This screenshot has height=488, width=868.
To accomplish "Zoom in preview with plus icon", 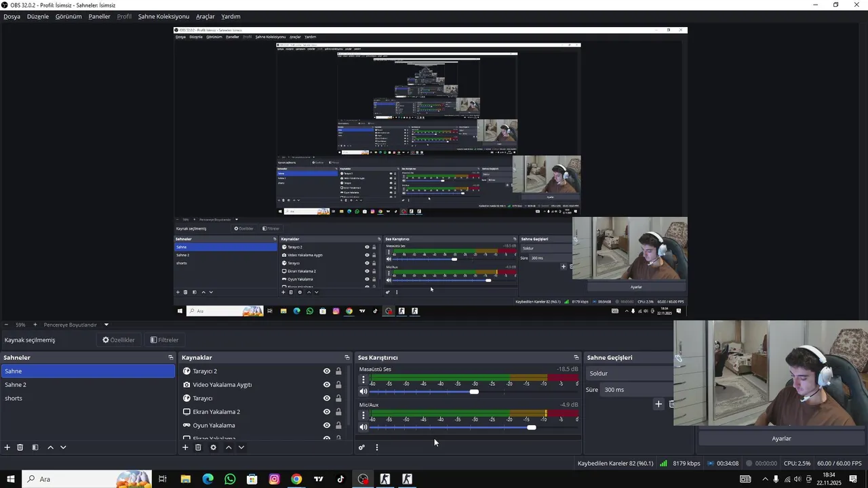I will tap(35, 325).
